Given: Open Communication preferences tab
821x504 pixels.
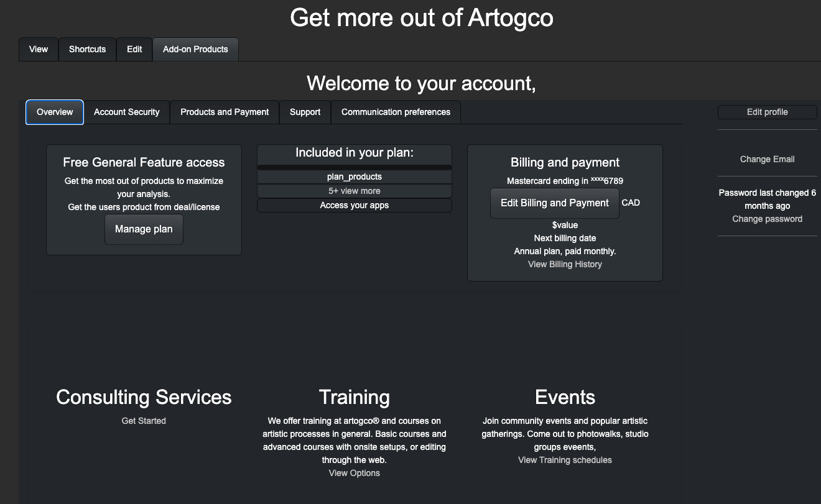Looking at the screenshot, I should (396, 112).
